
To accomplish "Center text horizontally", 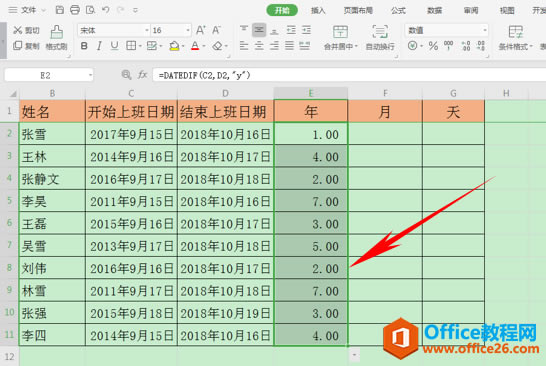I will [x=259, y=46].
